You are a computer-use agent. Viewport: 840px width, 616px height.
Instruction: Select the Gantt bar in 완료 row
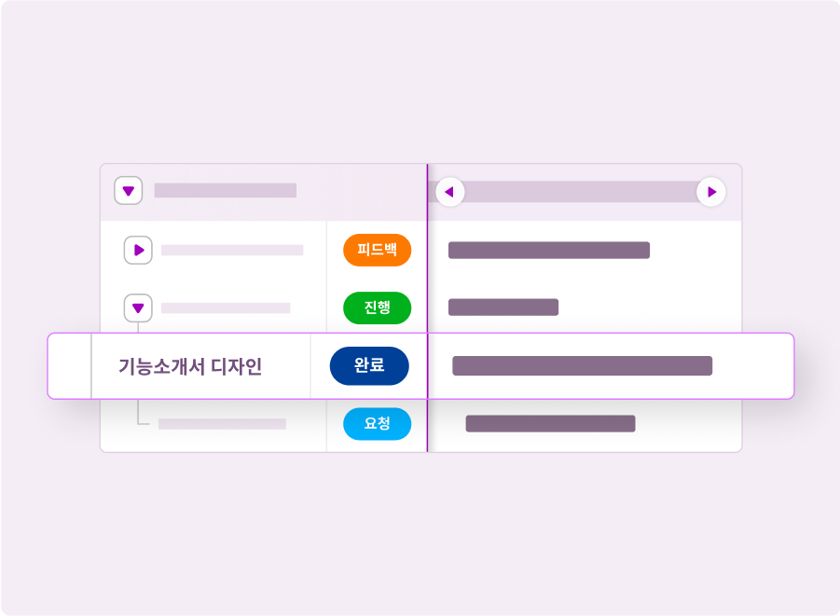582,365
